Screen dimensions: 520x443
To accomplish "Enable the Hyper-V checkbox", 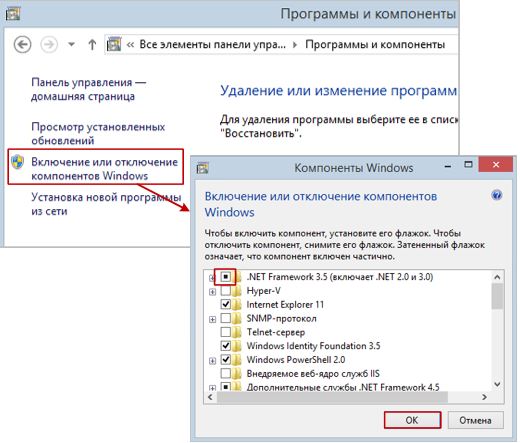I will [226, 291].
